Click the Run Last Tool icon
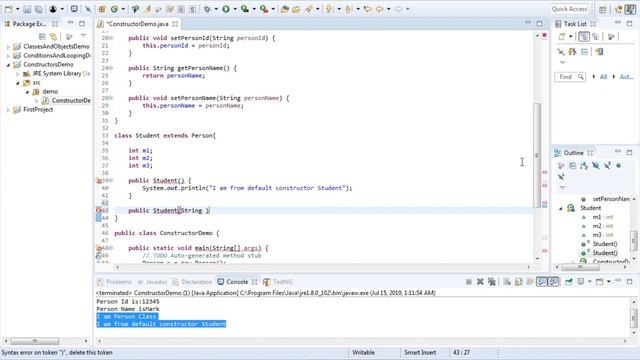The height and width of the screenshot is (360, 640). click(x=264, y=9)
